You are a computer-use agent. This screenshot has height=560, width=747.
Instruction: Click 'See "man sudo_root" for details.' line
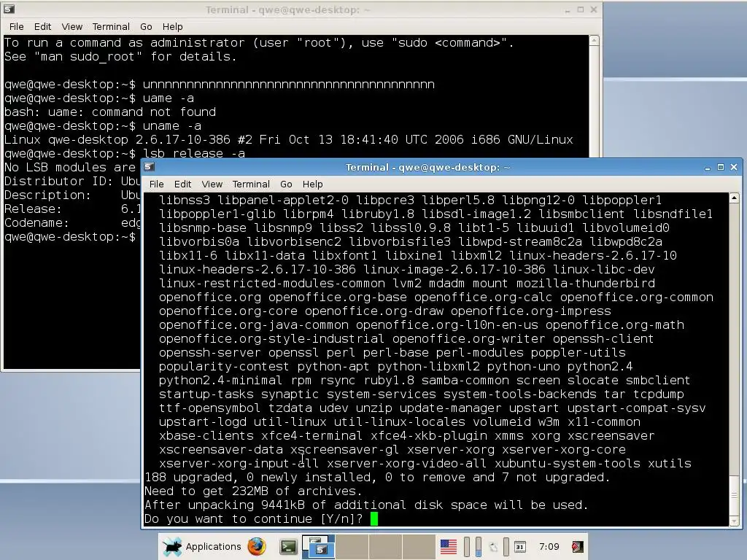click(120, 57)
